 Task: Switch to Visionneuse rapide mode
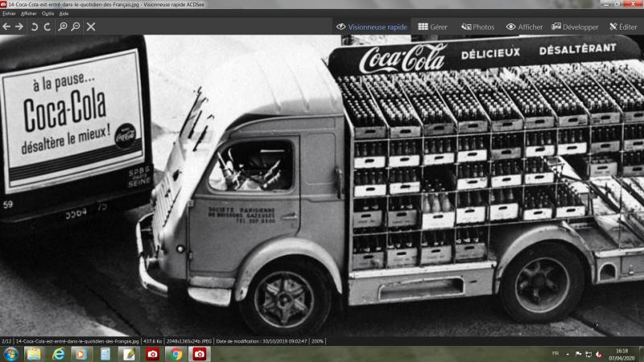pos(372,27)
